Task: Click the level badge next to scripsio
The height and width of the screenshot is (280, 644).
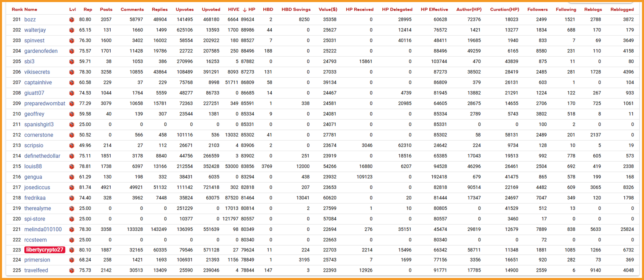Action: point(72,146)
